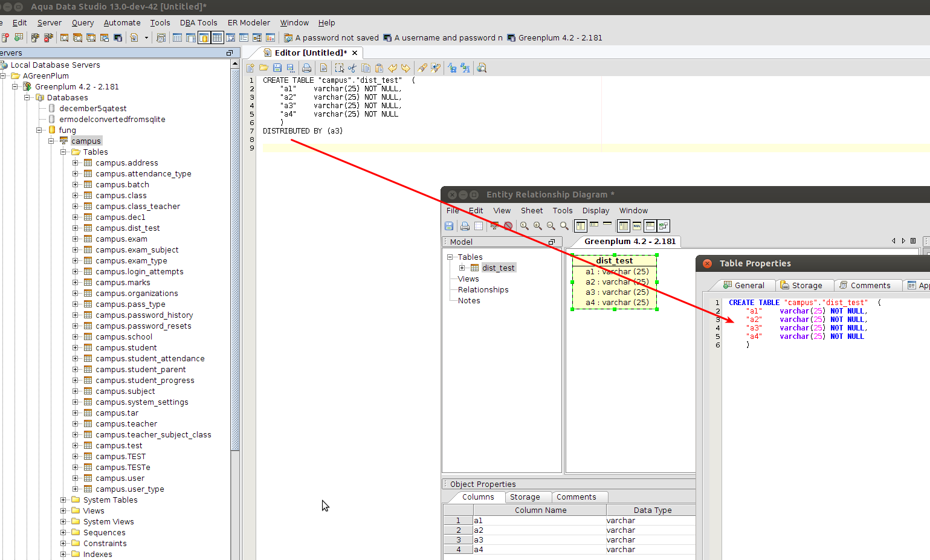The image size is (930, 560).
Task: Toggle the column list display button before NUL
Action: (624, 226)
